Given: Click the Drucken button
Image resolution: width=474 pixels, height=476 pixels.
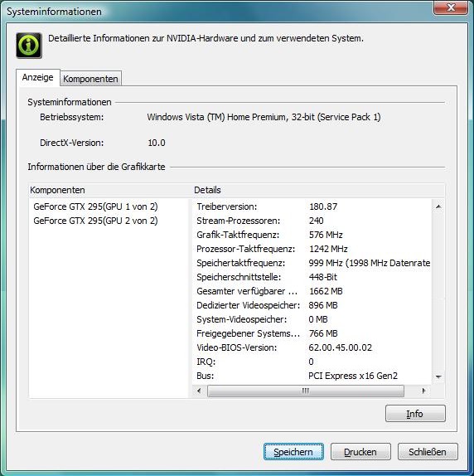Looking at the screenshot, I should [360, 452].
